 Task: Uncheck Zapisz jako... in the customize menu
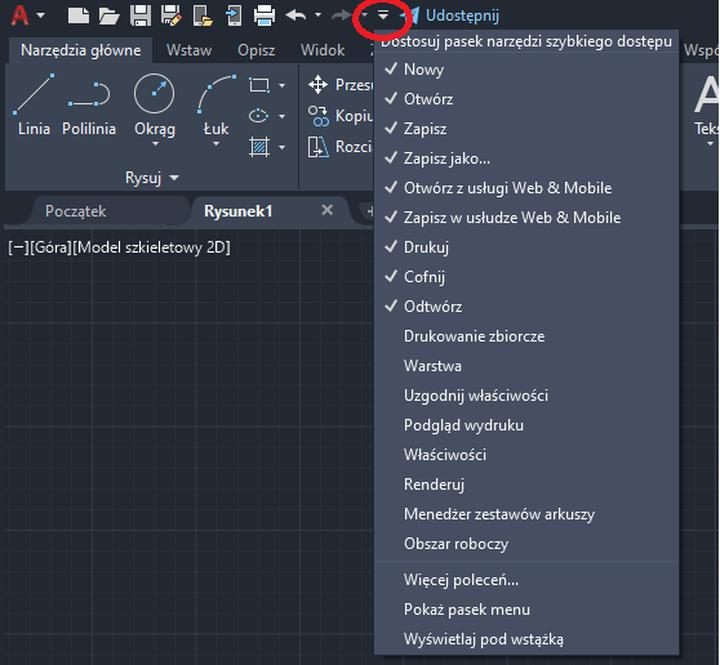527,158
